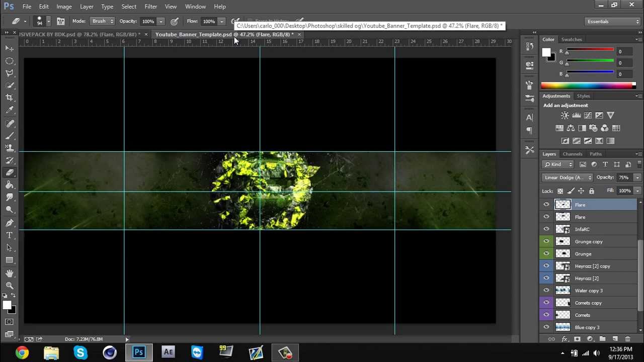The width and height of the screenshot is (644, 362).
Task: Select the Hand tool
Action: tap(10, 273)
